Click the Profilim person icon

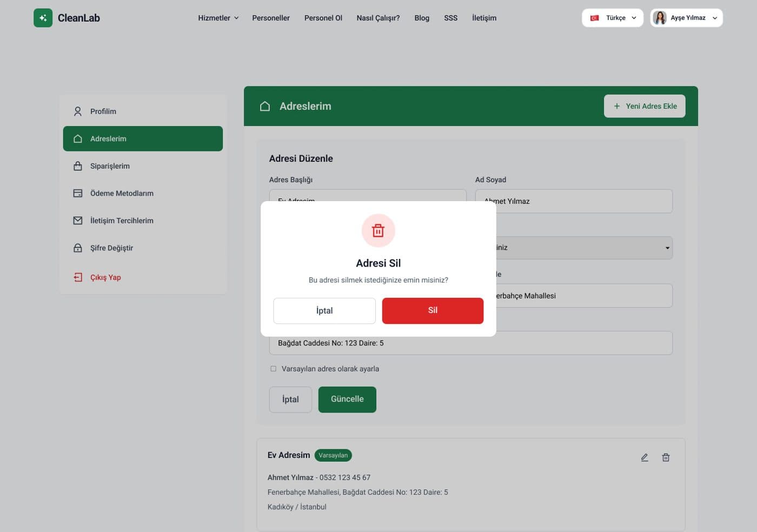tap(78, 111)
